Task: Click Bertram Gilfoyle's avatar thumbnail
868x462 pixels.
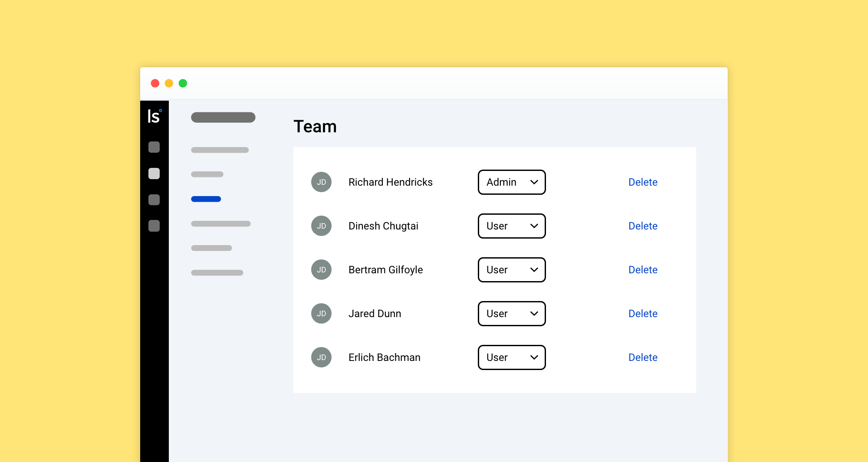Action: [321, 269]
